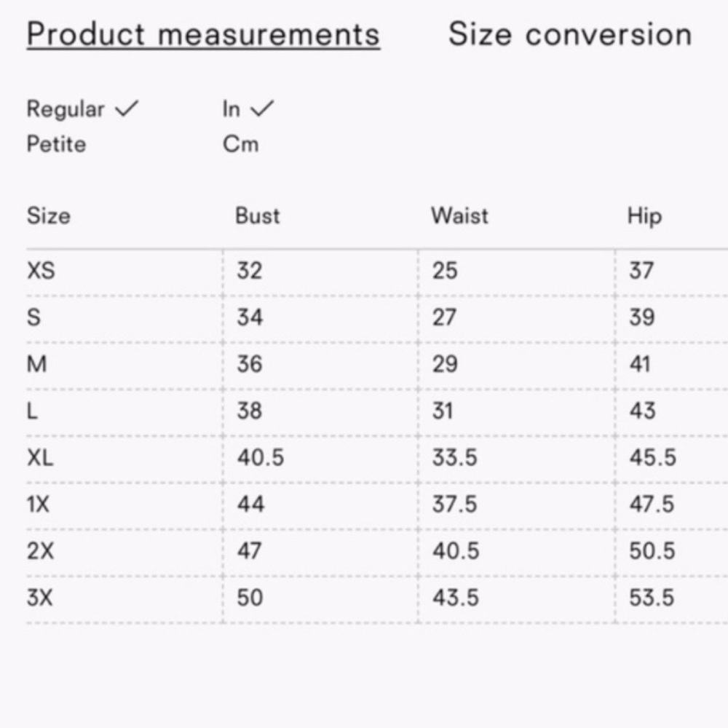Select the M size row label
Viewport: 728px width, 728px height.
click(36, 365)
